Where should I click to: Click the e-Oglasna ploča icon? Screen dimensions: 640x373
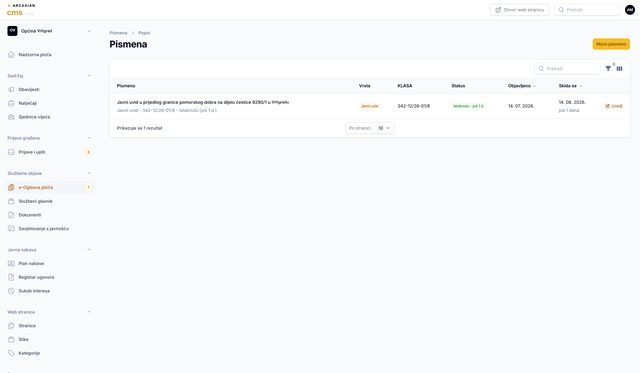pos(11,187)
